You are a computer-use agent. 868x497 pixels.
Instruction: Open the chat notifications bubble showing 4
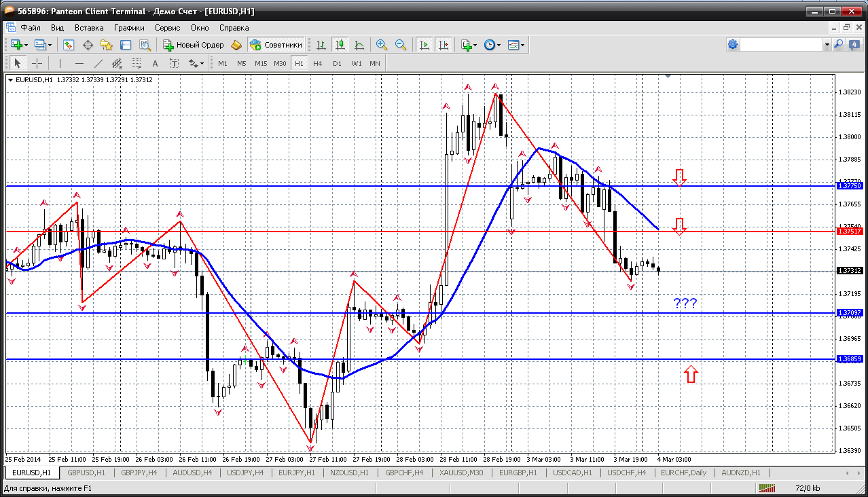[x=854, y=44]
